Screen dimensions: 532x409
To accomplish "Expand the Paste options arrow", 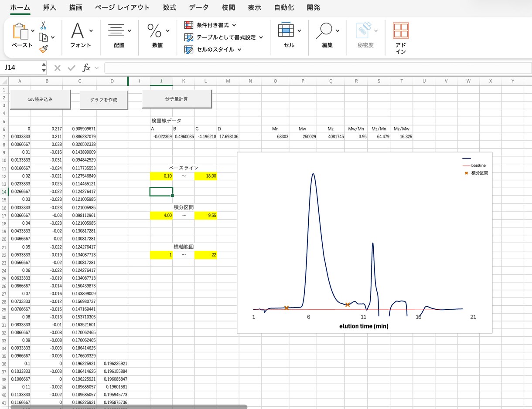I will [x=33, y=31].
